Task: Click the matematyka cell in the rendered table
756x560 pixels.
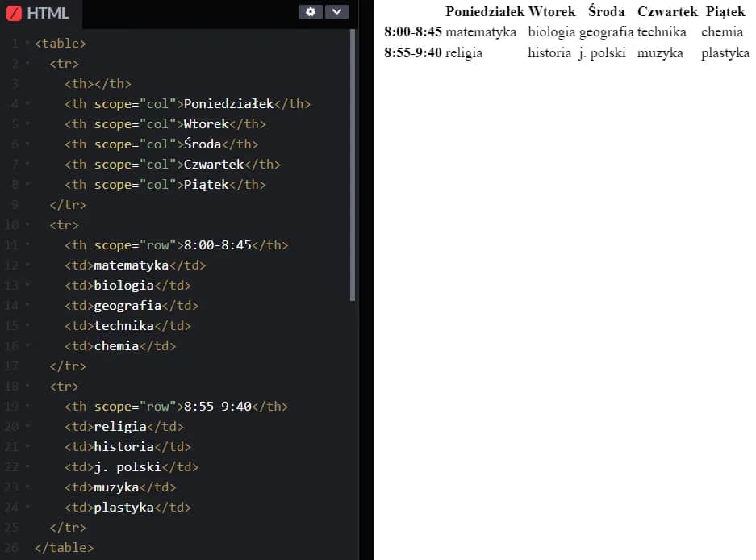Action: tap(482, 32)
